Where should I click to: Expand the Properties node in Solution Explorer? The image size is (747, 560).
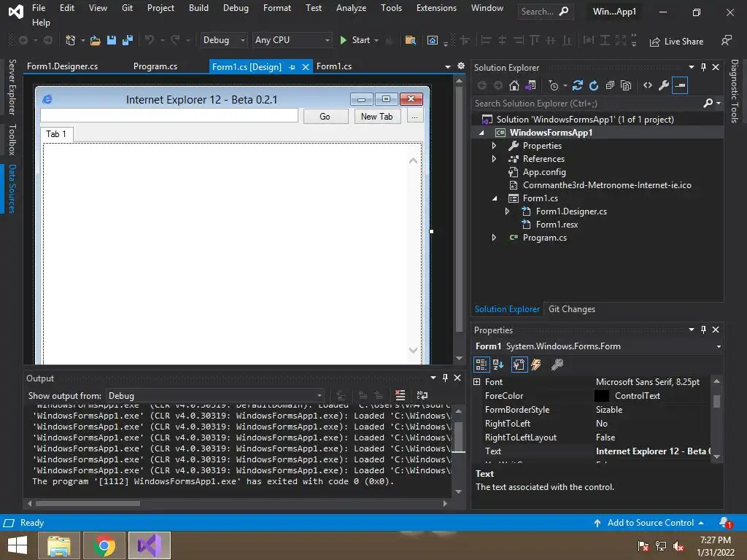coord(494,146)
